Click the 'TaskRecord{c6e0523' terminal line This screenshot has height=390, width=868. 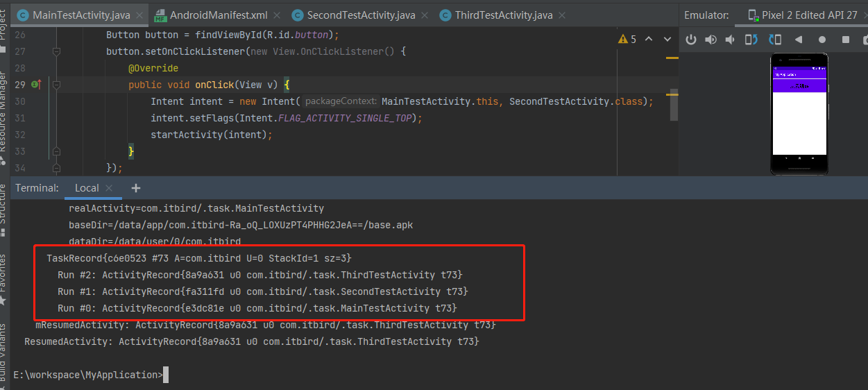pos(199,258)
